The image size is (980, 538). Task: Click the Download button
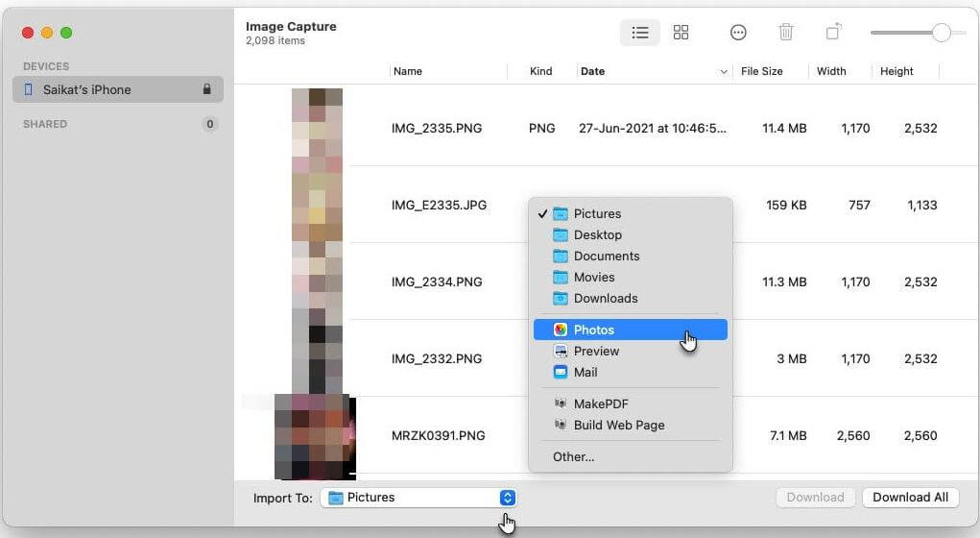click(x=815, y=498)
